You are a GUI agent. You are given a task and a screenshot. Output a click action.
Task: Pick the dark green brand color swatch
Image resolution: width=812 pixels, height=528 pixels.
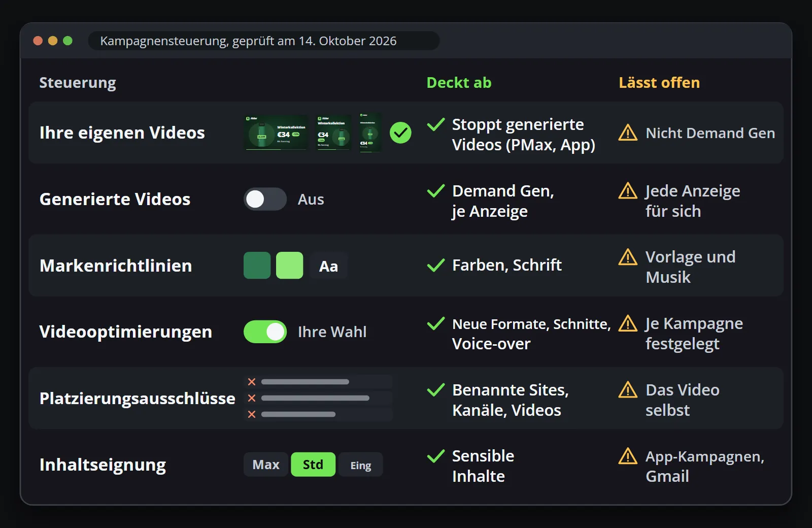pyautogui.click(x=257, y=266)
